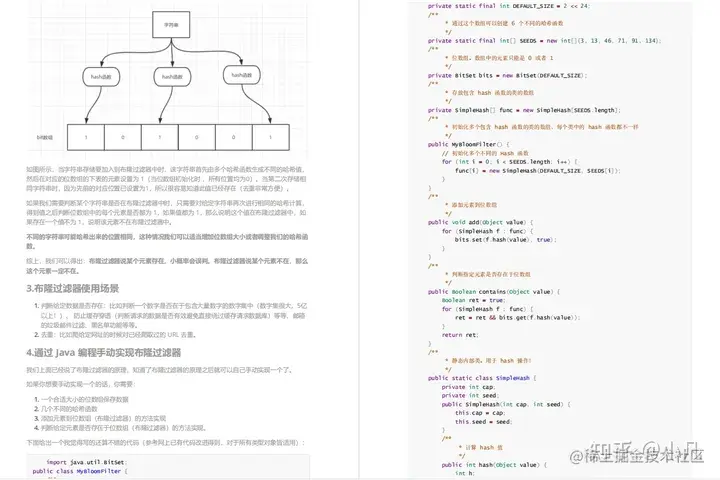Select heading 3.布隆过滤器使用场景
Image resolution: width=720 pixels, height=480 pixels.
[73, 288]
